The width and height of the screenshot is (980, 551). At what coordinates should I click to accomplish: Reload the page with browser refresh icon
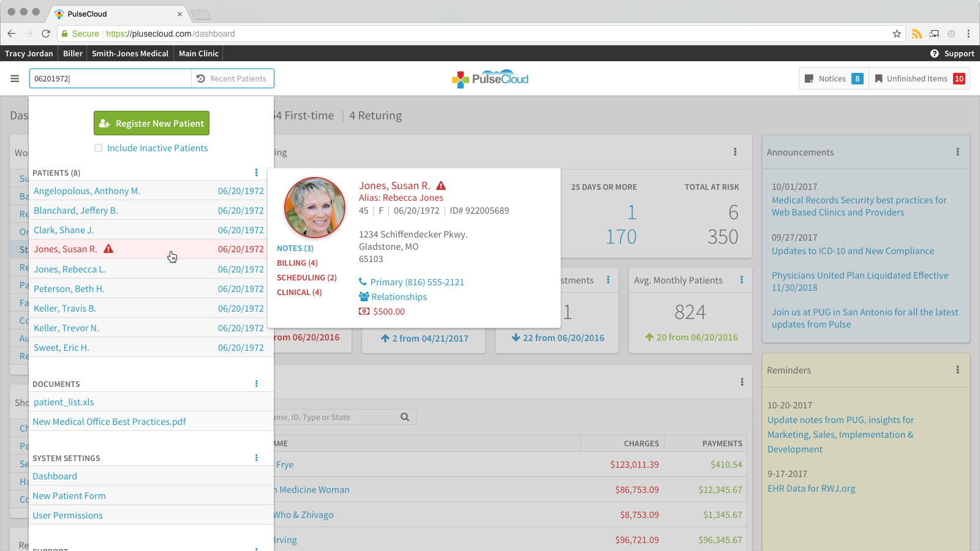(46, 34)
